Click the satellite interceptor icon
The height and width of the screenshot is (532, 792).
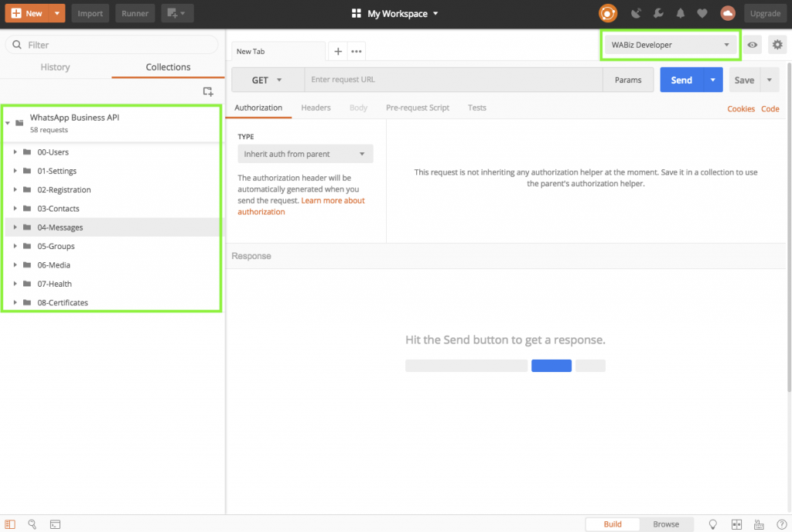(x=636, y=14)
